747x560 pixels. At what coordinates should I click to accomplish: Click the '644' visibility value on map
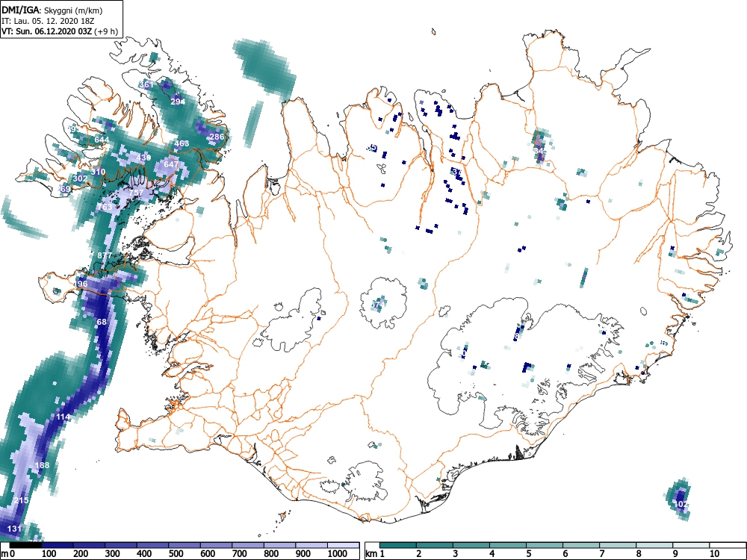coord(102,140)
